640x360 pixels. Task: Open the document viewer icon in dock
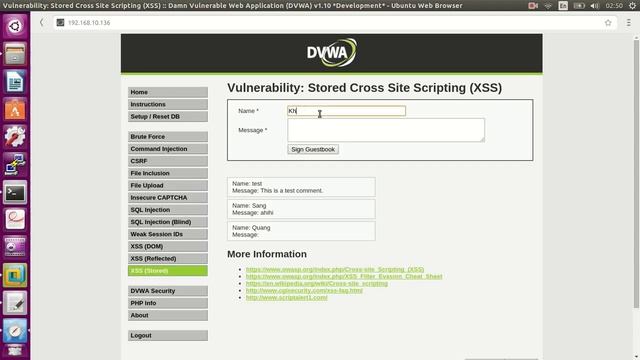[x=15, y=220]
